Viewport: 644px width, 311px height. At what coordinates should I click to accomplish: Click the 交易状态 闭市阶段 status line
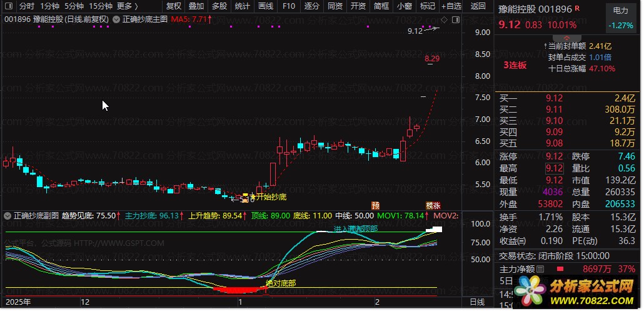tap(555, 255)
